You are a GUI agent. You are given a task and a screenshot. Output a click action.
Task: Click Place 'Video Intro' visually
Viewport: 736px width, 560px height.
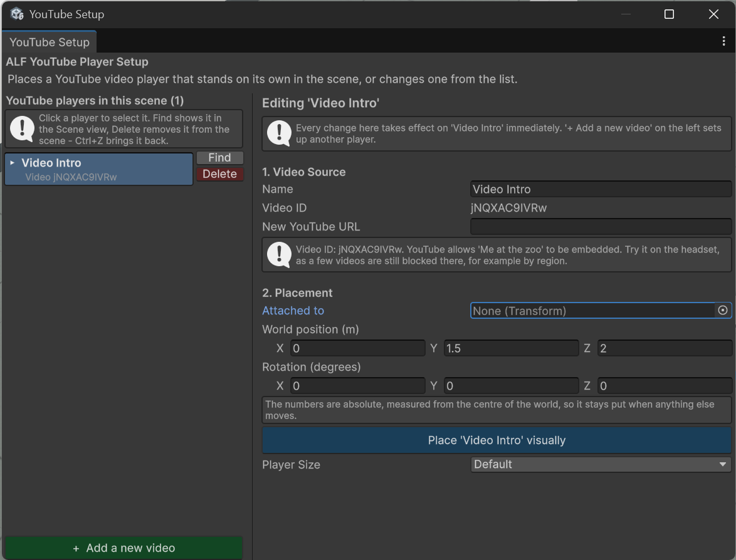(x=497, y=440)
